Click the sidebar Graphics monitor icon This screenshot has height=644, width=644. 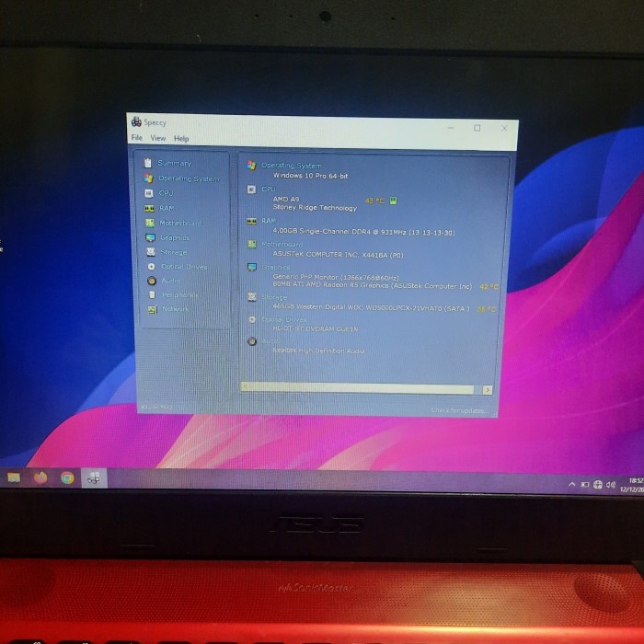150,237
